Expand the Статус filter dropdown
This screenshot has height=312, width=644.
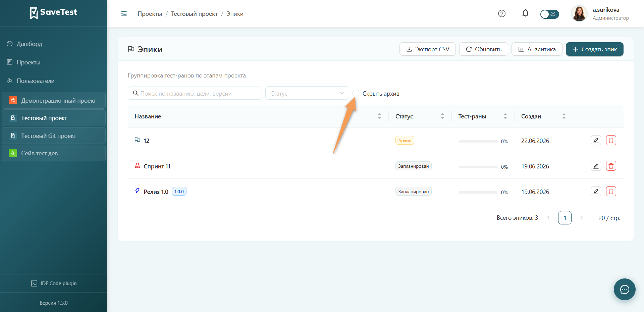[x=307, y=93]
